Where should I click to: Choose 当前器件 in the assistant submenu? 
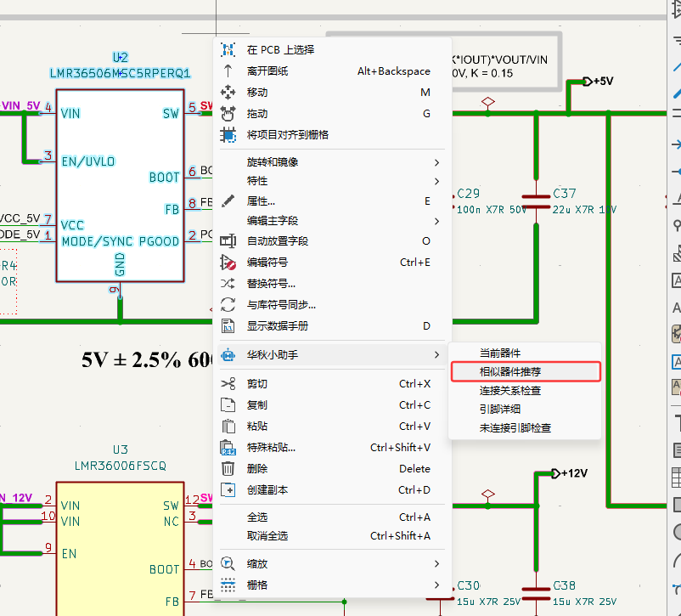coord(499,353)
